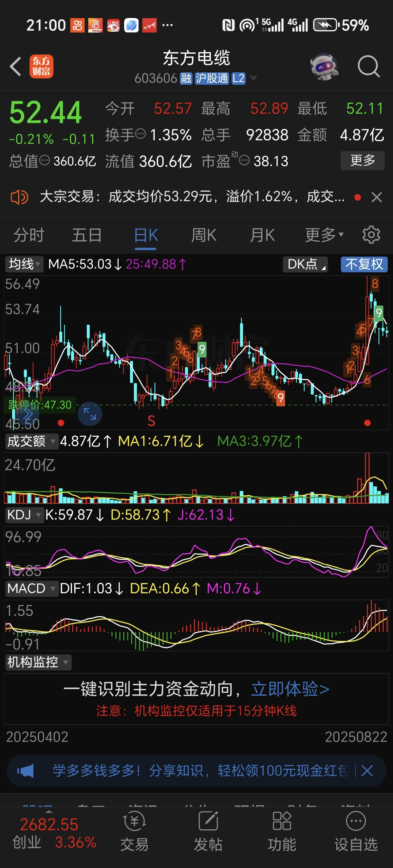This screenshot has height=868, width=393.
Task: Tap the red dot marker under right chart
Action: (367, 423)
